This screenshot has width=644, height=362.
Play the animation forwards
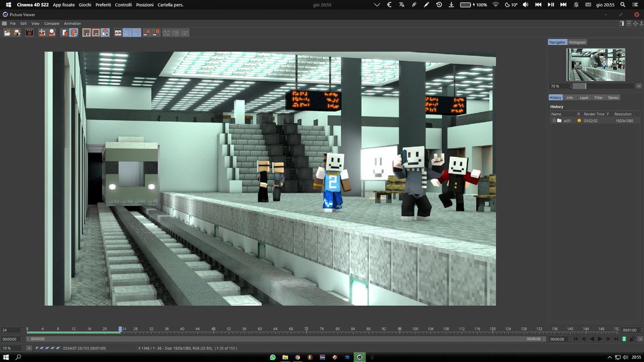point(600,339)
